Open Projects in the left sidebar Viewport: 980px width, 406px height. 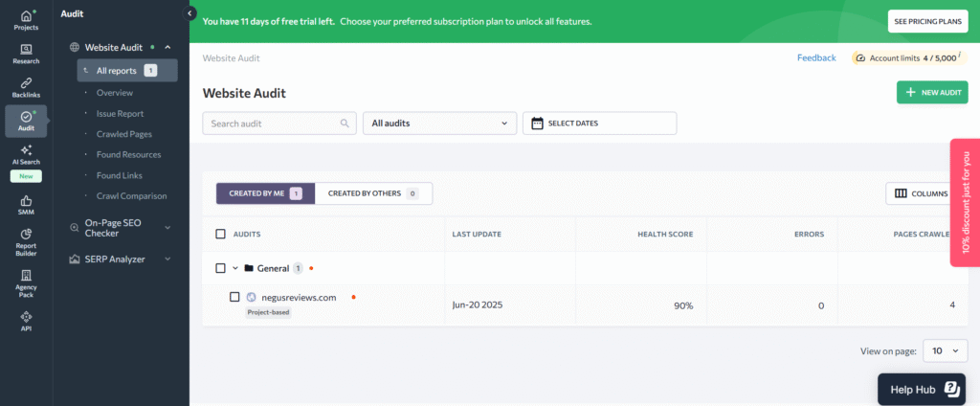(x=26, y=20)
